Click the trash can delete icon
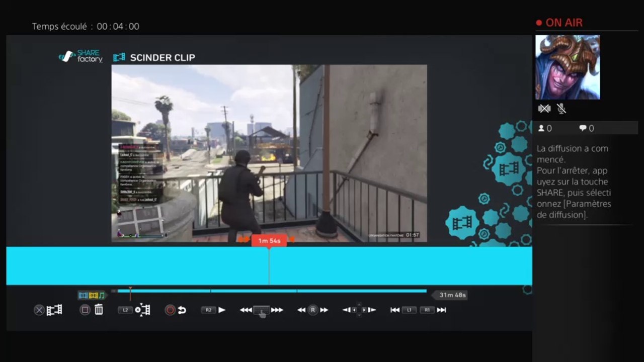Screen dimensions: 644x362 tap(99, 310)
